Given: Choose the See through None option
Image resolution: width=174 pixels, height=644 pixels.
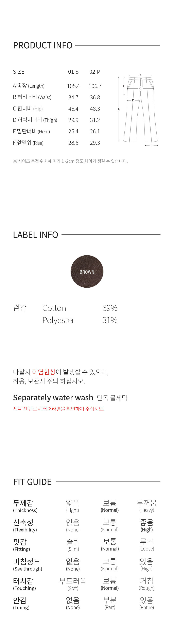Looking at the screenshot, I should pos(73,564).
